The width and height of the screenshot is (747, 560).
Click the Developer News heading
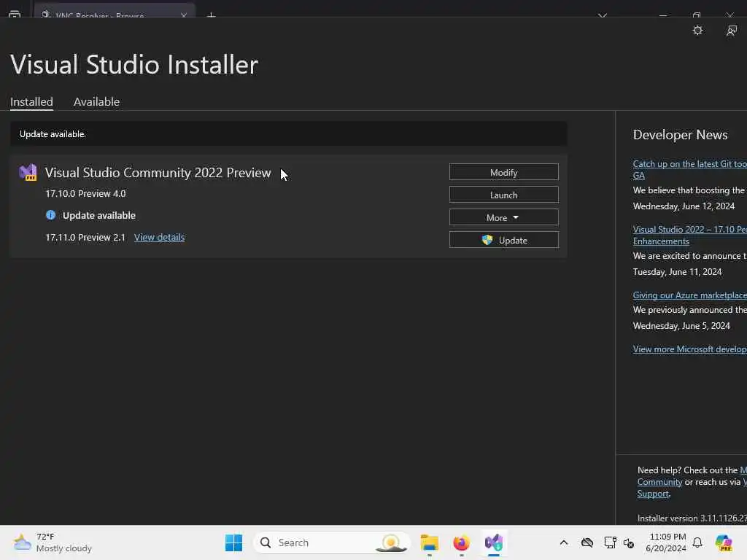click(x=680, y=135)
